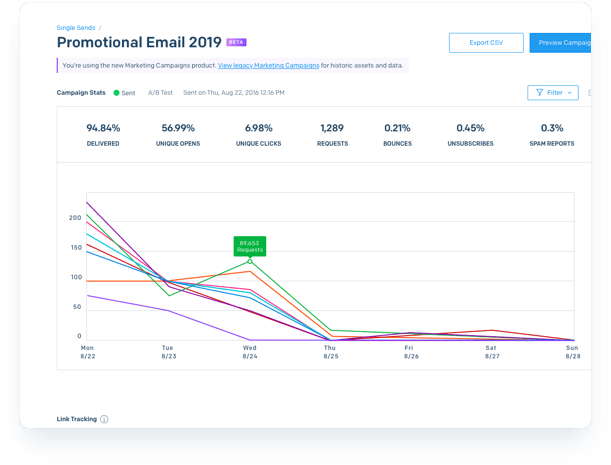This screenshot has width=611, height=465.
Task: Click the Campaign Stats heading
Action: pyautogui.click(x=81, y=93)
